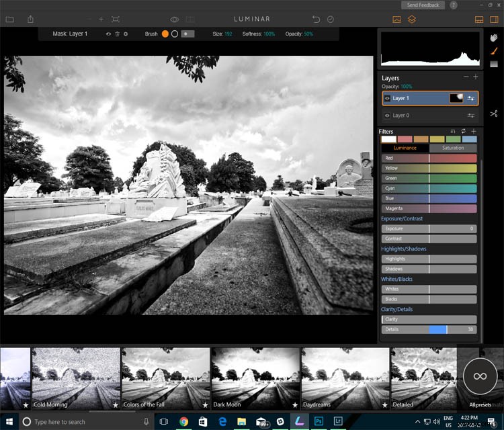Apply the Daydreams preset
Screen dimensions: 504x430
(345, 378)
